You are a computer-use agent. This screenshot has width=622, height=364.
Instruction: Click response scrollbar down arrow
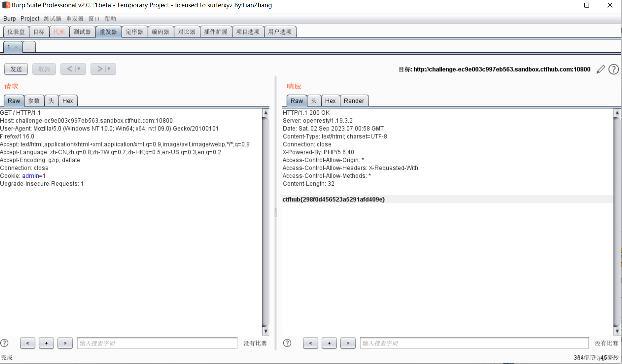617,331
